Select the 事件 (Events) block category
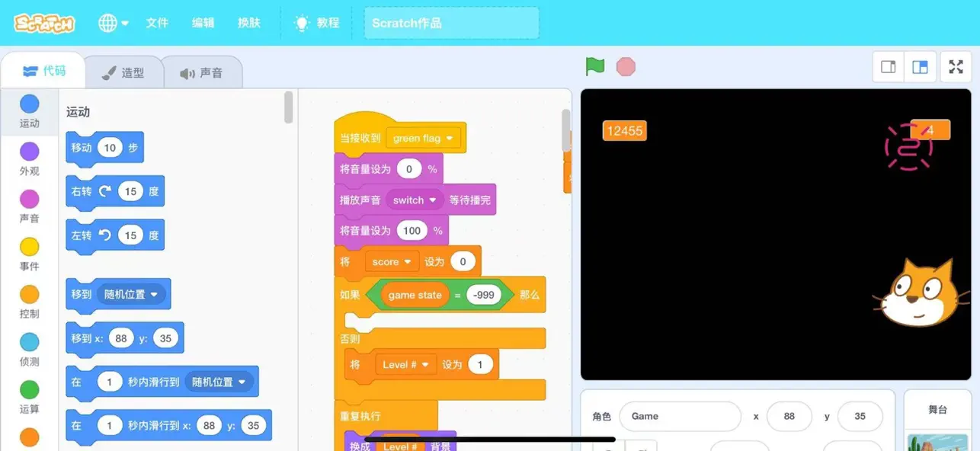Viewport: 980px width, 451px height. pyautogui.click(x=29, y=255)
